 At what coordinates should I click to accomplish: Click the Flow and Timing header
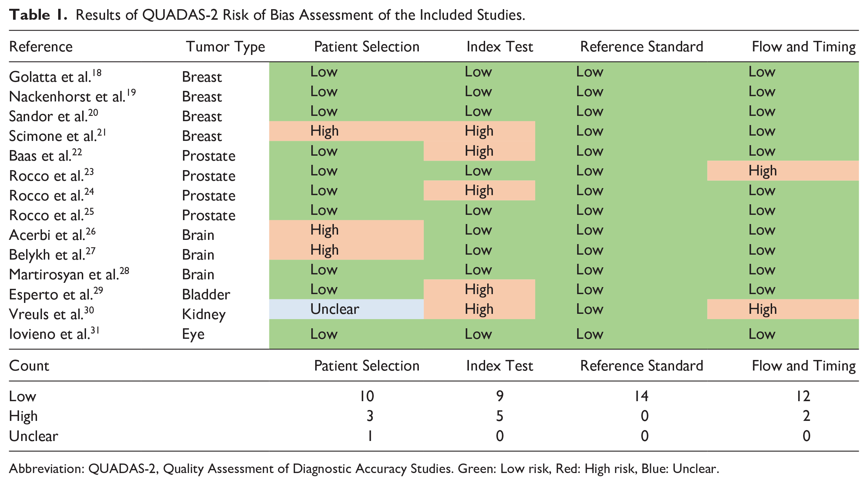pos(804,47)
